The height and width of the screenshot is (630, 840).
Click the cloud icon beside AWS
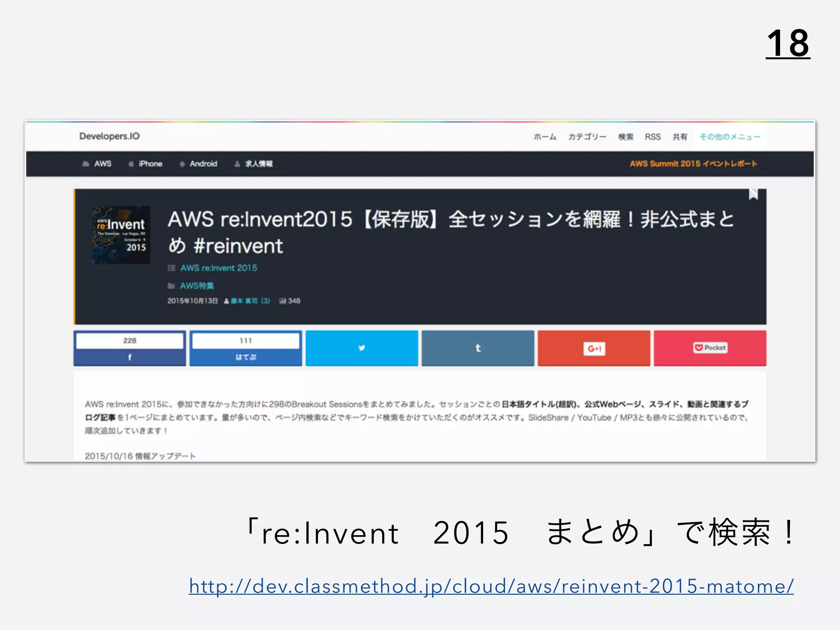(86, 164)
